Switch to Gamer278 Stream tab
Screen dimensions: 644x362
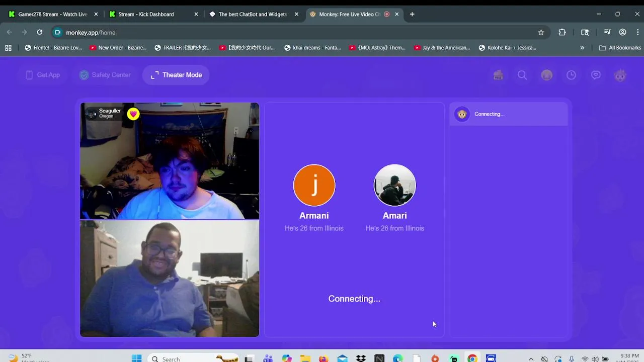click(x=52, y=14)
